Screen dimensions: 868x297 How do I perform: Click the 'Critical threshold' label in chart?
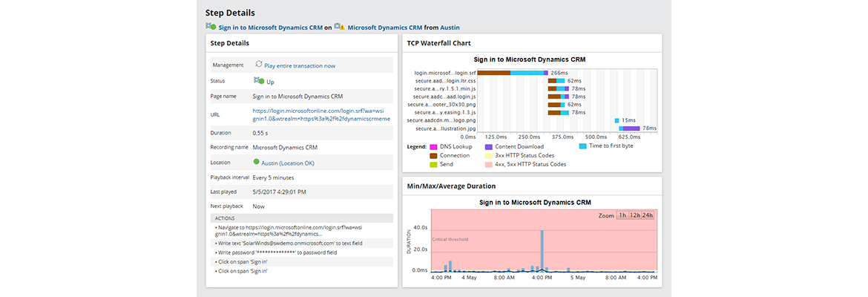pos(450,239)
